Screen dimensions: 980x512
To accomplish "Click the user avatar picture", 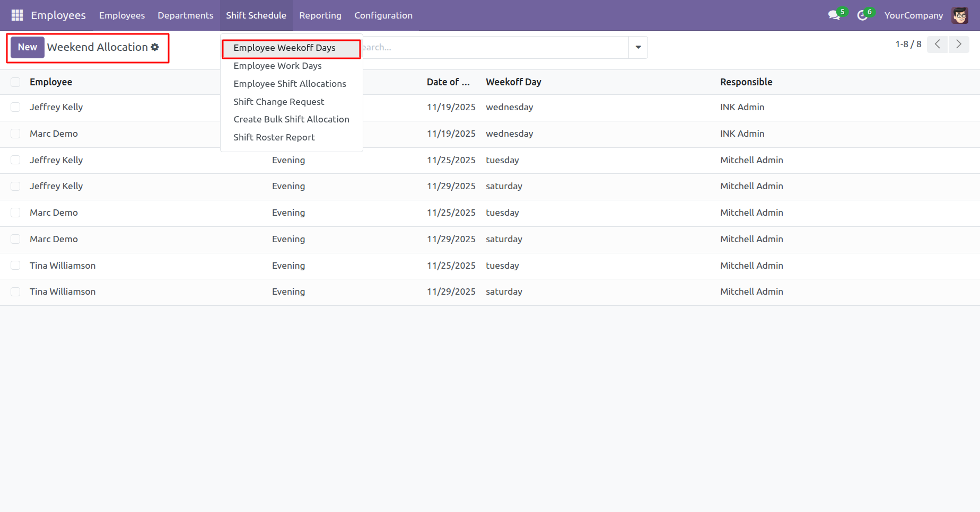I will point(960,15).
